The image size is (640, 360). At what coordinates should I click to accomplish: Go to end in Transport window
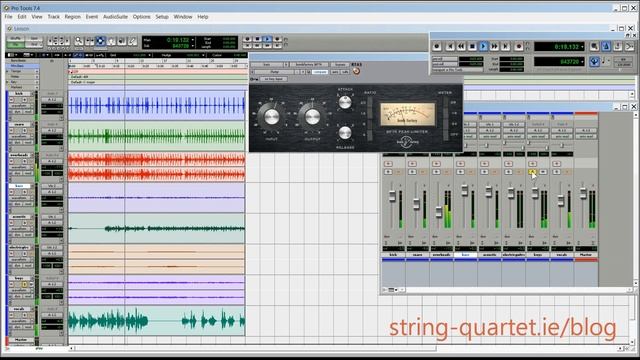click(x=505, y=47)
